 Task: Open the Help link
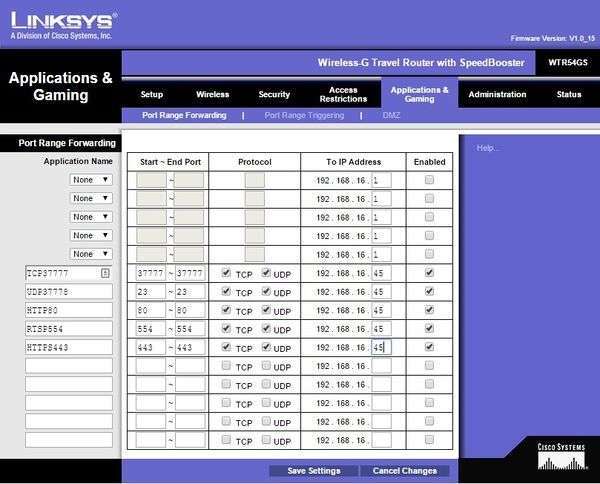pyautogui.click(x=487, y=148)
